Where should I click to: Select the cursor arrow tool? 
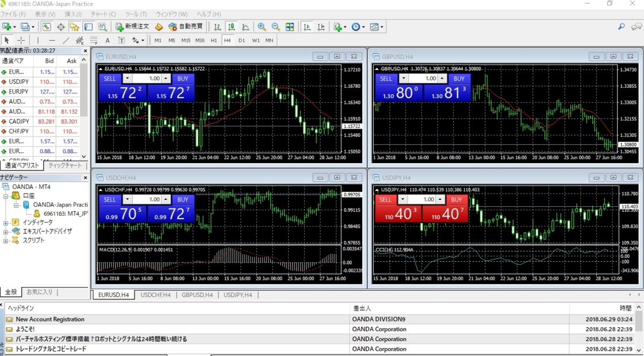6,40
